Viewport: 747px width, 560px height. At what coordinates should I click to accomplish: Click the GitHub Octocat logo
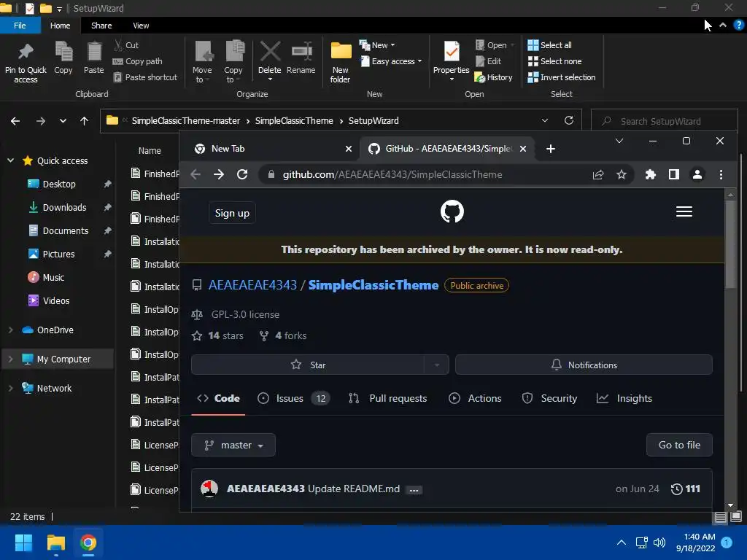coord(452,211)
